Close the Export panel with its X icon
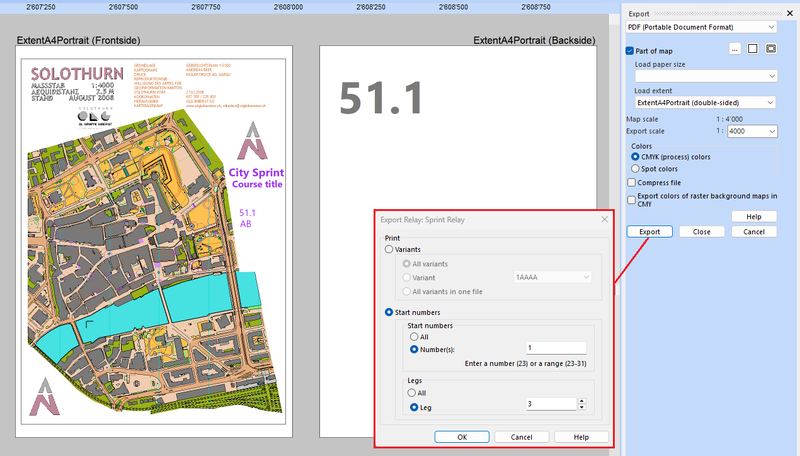 coord(790,14)
